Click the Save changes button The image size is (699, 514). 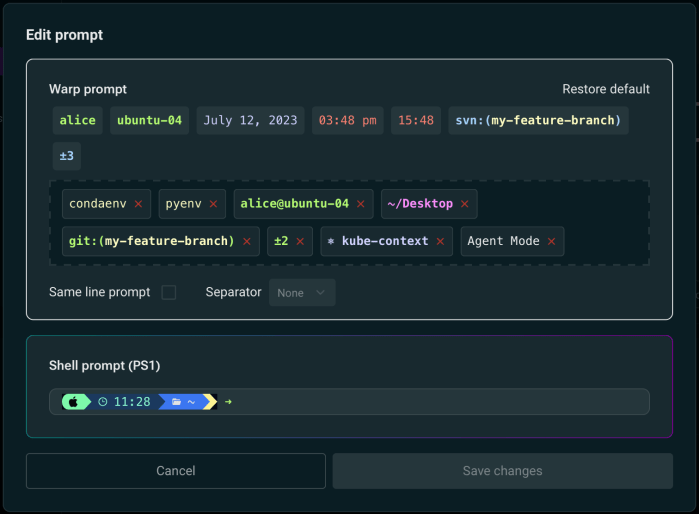coord(502,471)
